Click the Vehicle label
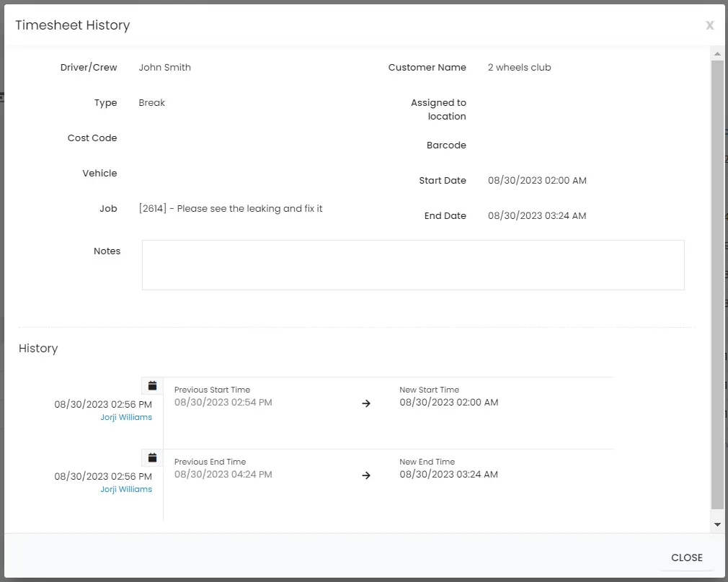Image resolution: width=728 pixels, height=582 pixels. pyautogui.click(x=99, y=173)
